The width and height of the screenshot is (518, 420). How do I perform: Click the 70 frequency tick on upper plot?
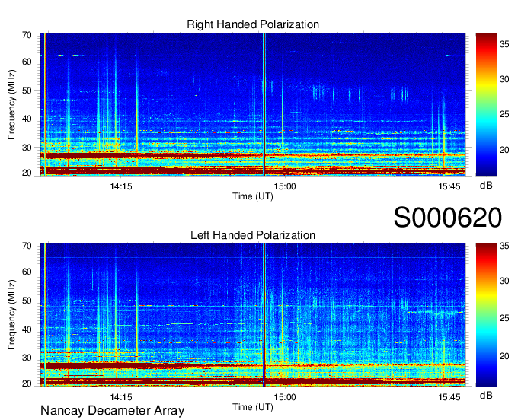27,35
